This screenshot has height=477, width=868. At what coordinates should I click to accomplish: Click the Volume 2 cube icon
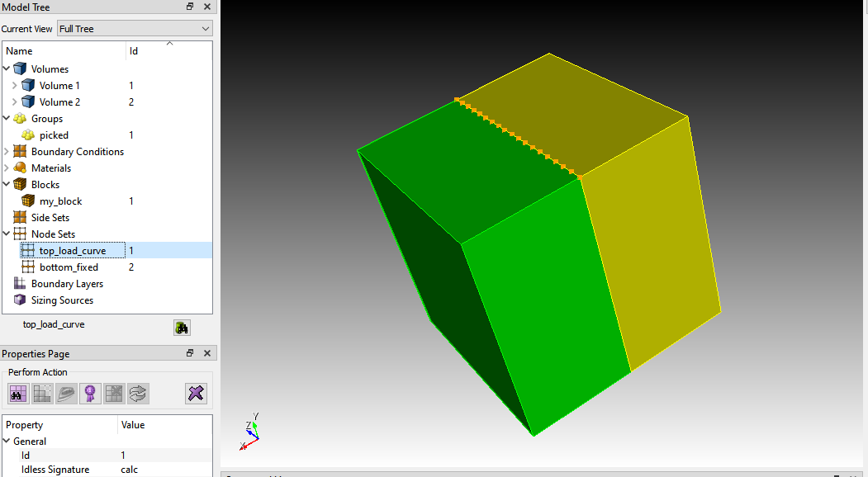click(28, 102)
